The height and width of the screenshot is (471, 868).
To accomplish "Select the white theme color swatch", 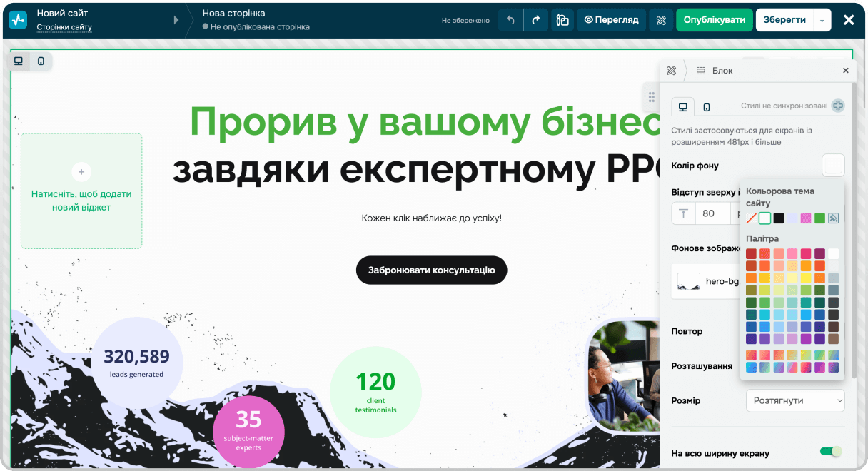I will [764, 218].
